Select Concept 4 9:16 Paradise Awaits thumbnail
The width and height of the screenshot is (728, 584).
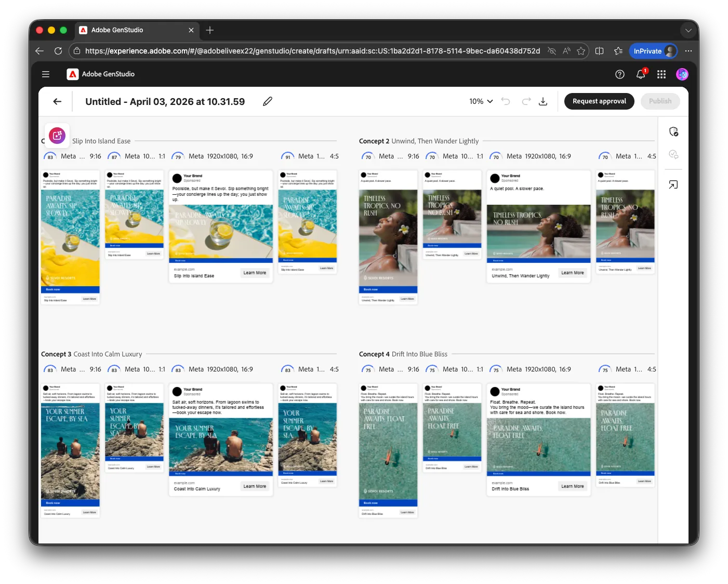point(388,450)
